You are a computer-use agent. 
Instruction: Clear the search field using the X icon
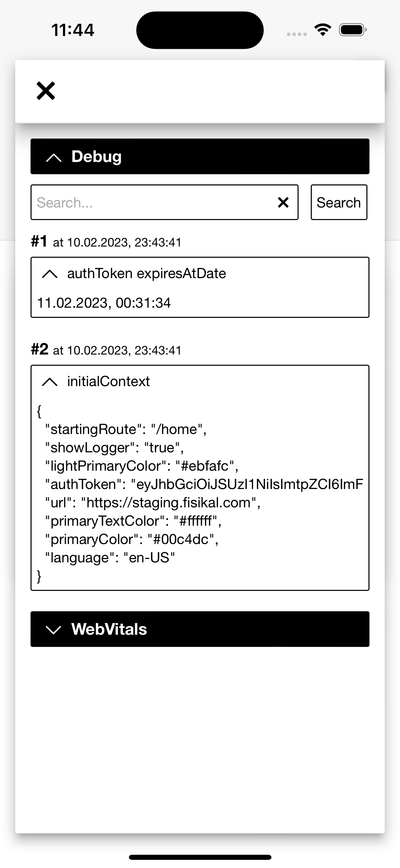[283, 203]
